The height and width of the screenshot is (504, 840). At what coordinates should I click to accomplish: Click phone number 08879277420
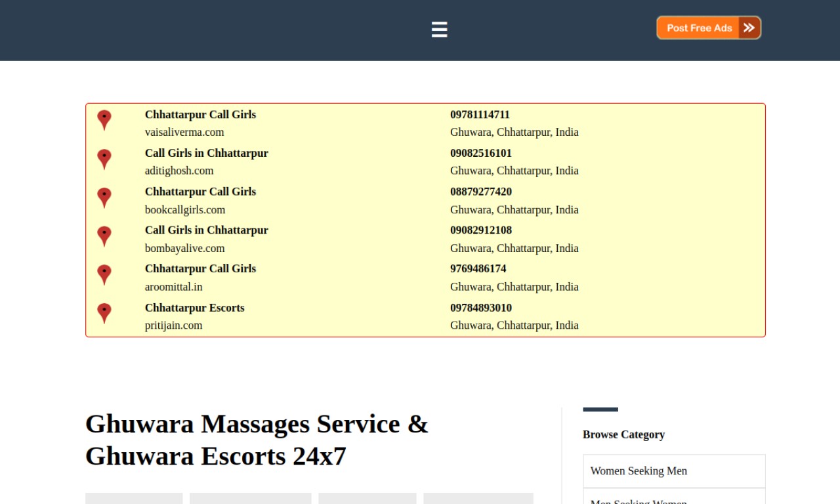click(481, 192)
